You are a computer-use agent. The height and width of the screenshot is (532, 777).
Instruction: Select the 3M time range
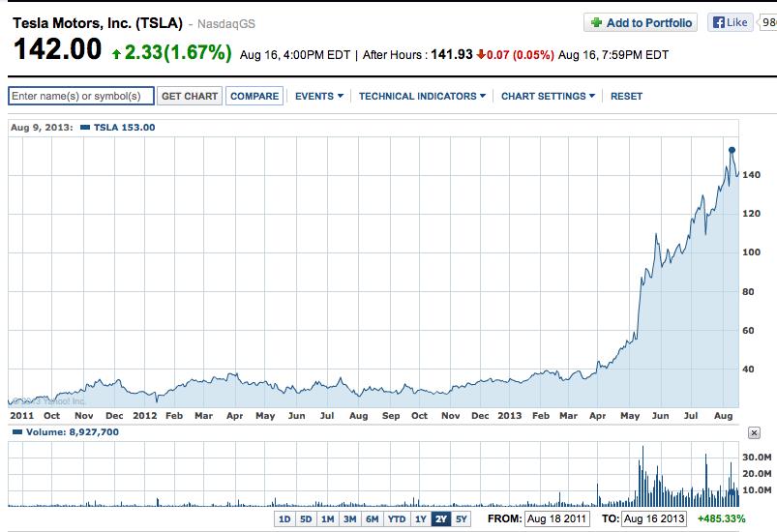(x=350, y=519)
